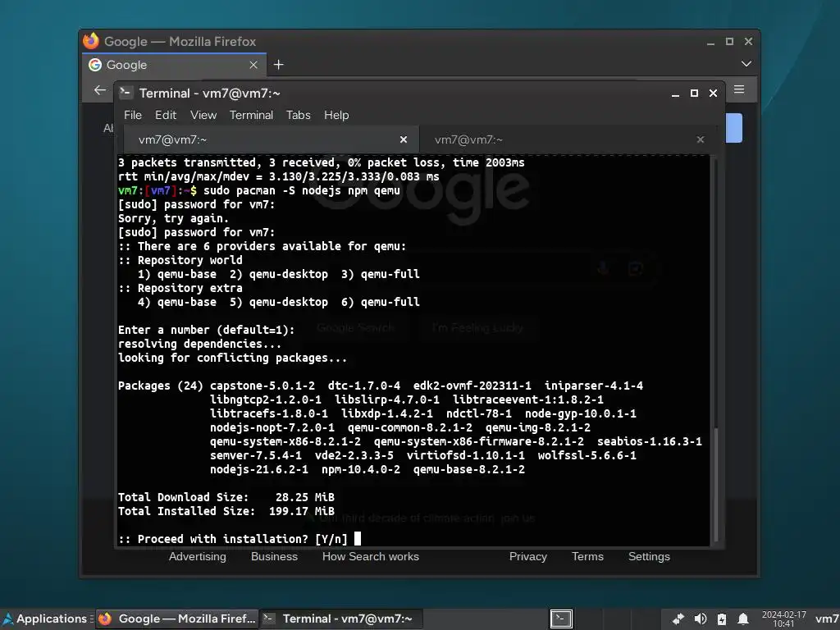Open the Applications menu in the panel
Image resolution: width=840 pixels, height=630 pixels.
[45, 619]
